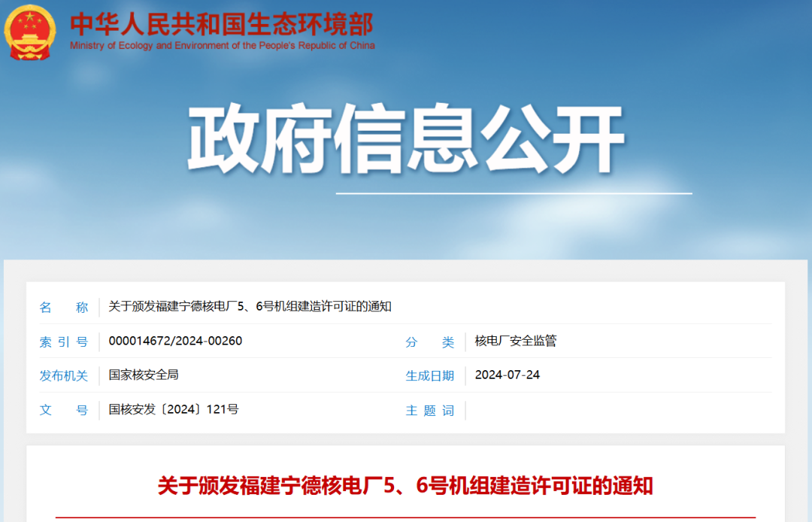Click the date value 2024-07-24
This screenshot has width=812, height=522.
(507, 375)
